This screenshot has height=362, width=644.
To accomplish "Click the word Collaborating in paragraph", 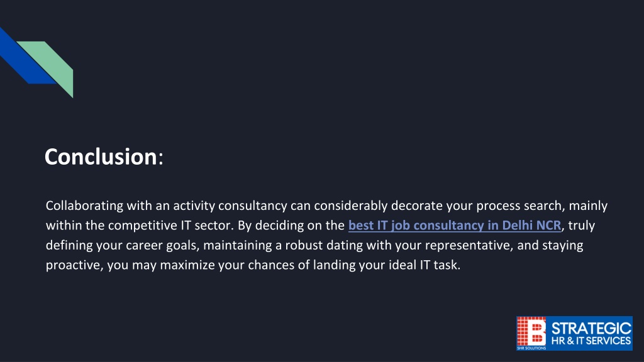I will coord(85,206).
